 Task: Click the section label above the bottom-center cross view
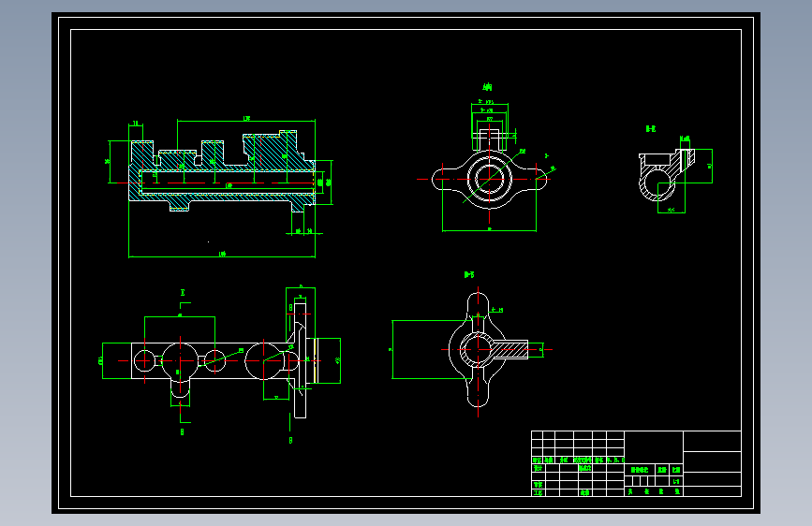pos(469,275)
